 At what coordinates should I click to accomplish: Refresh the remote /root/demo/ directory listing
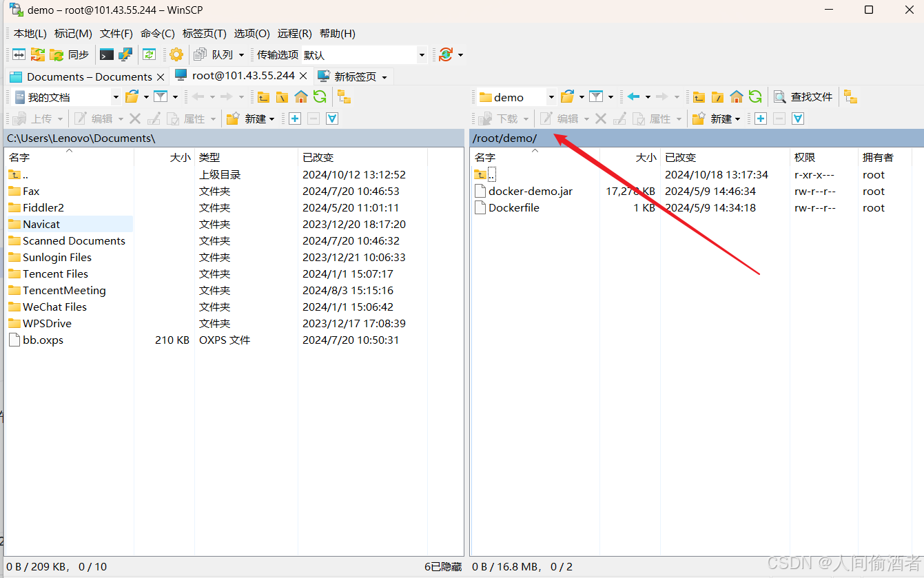(x=754, y=97)
